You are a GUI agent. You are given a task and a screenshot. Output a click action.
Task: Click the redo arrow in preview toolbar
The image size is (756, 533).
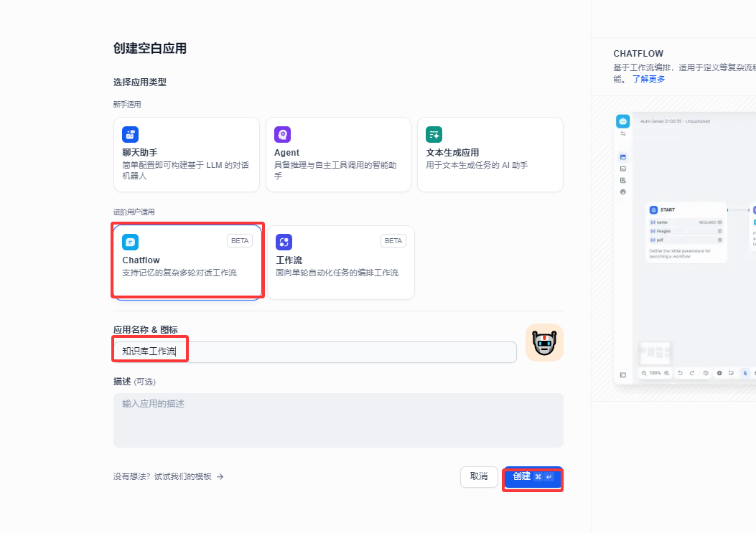coord(692,373)
